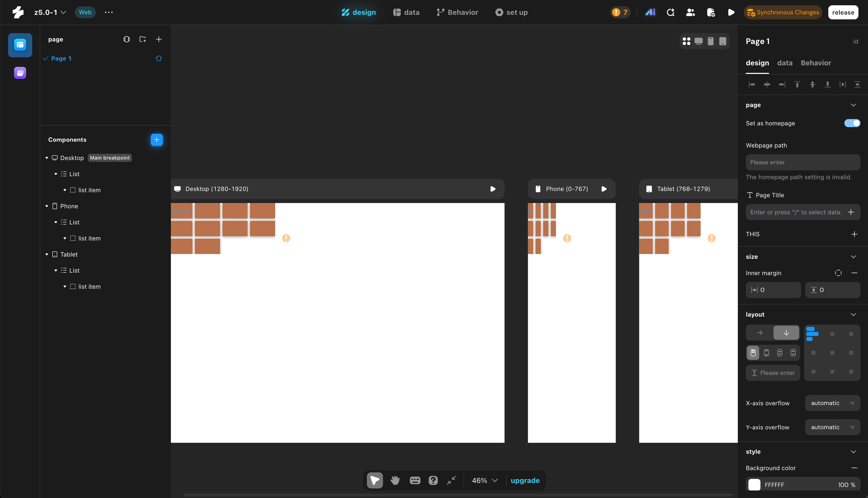Select the hand pan tool

pyautogui.click(x=395, y=480)
